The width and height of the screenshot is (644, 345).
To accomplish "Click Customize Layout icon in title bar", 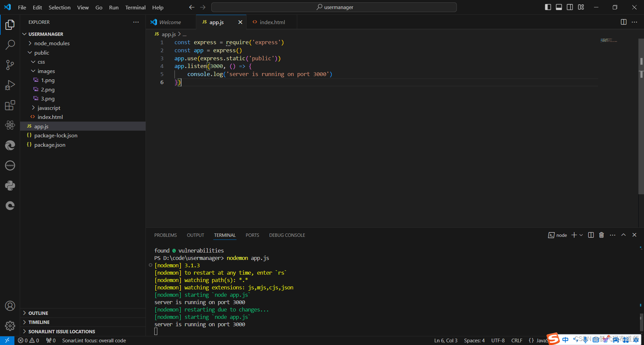I will (x=581, y=7).
